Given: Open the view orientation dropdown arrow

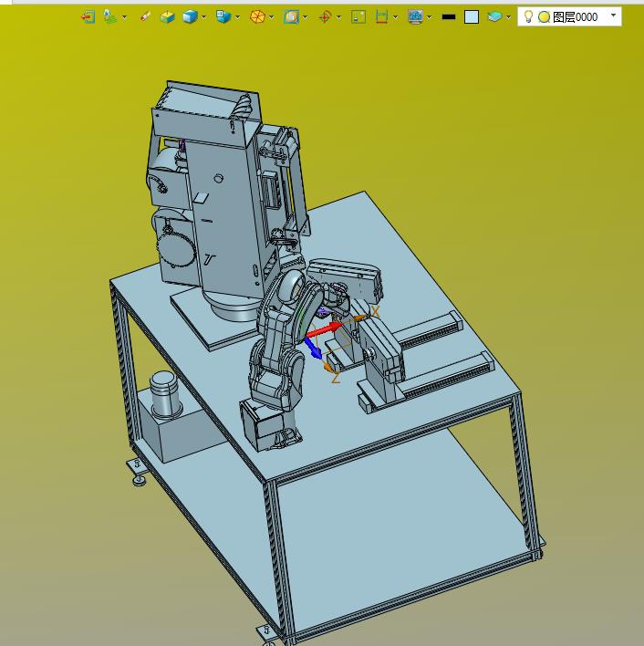Looking at the screenshot, I should [237, 17].
